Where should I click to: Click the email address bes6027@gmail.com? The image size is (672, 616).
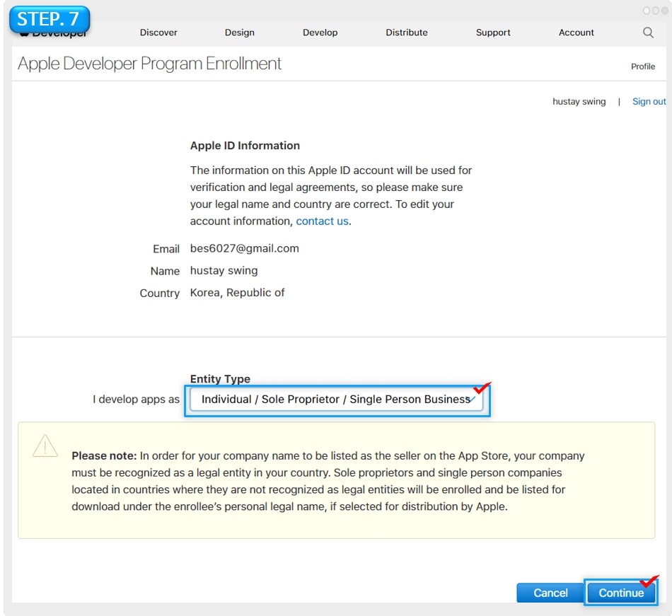click(244, 249)
